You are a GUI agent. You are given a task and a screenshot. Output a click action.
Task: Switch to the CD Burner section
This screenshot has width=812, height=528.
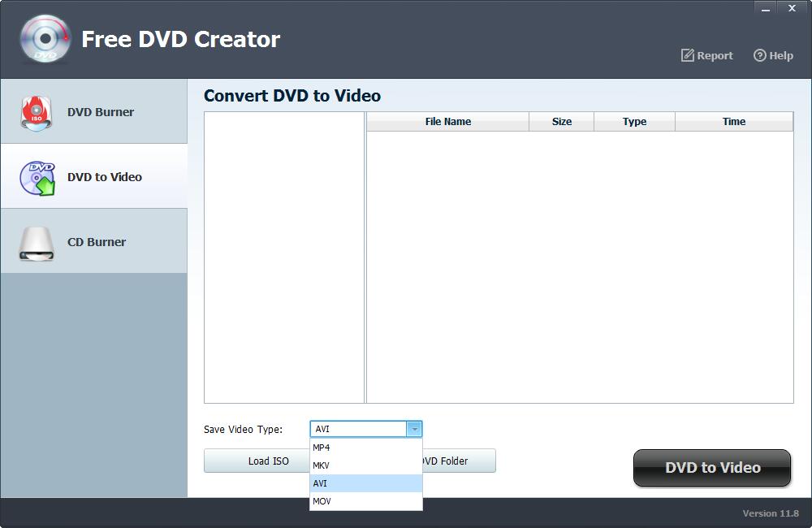pos(95,241)
